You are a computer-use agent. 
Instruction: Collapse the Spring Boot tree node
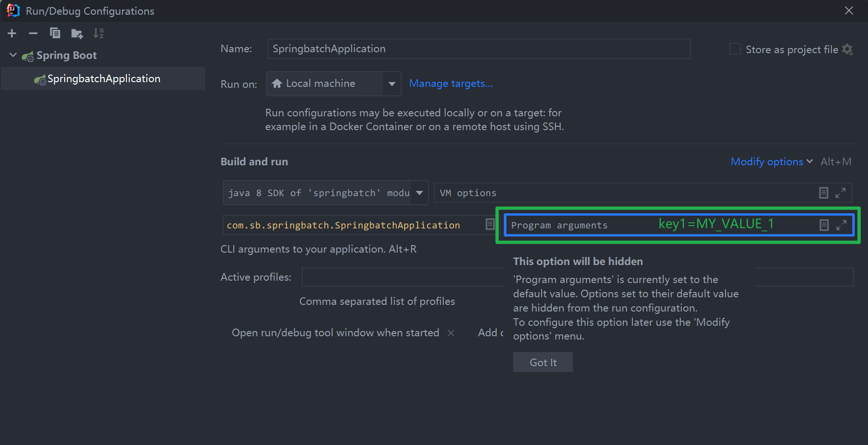13,55
